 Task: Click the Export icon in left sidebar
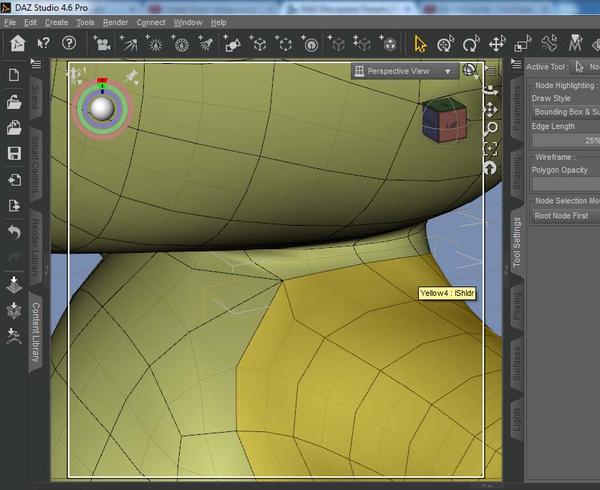click(14, 206)
